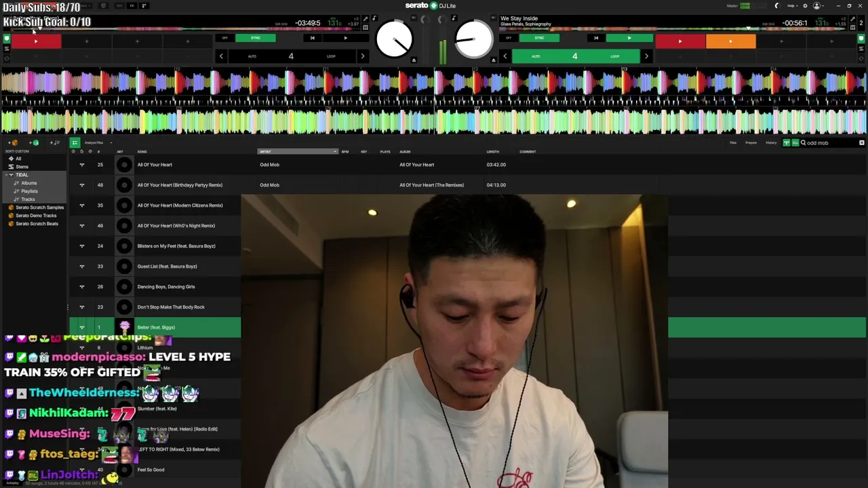Screen dimensions: 868x488
Task: Select track 'Blisters on My Feet (feat. Basura Boyz)'
Action: pyautogui.click(x=176, y=246)
